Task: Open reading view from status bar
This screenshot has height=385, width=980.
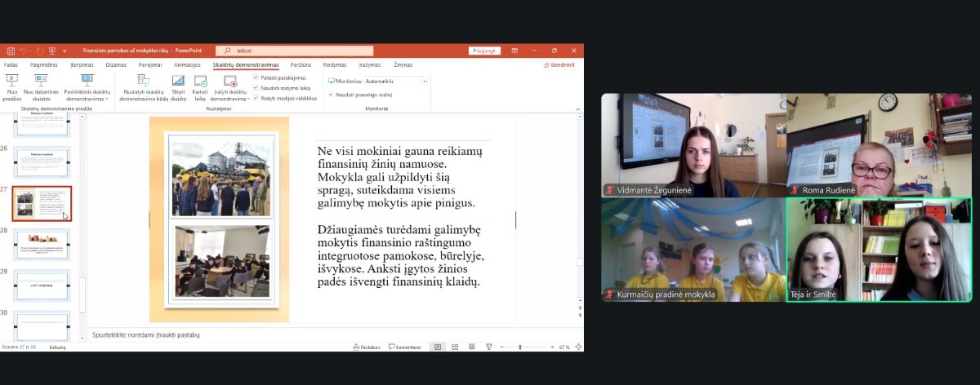Action: pos(471,347)
